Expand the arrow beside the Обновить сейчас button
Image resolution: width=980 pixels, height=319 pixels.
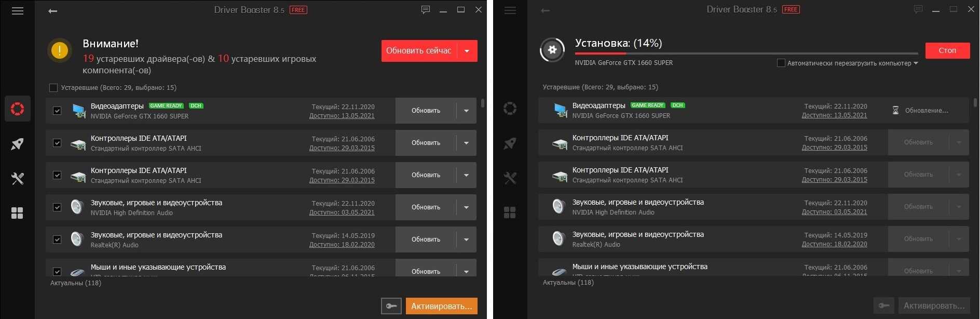pos(467,51)
